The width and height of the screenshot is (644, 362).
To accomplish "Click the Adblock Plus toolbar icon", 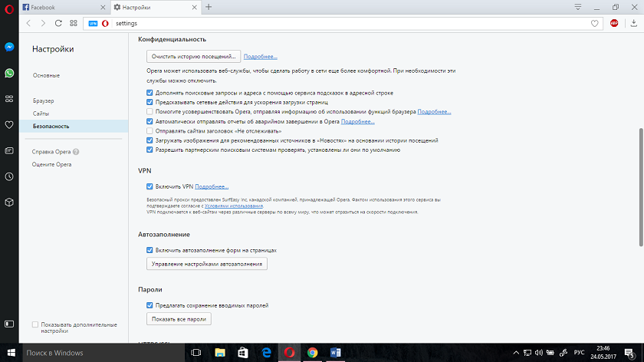I will [614, 23].
